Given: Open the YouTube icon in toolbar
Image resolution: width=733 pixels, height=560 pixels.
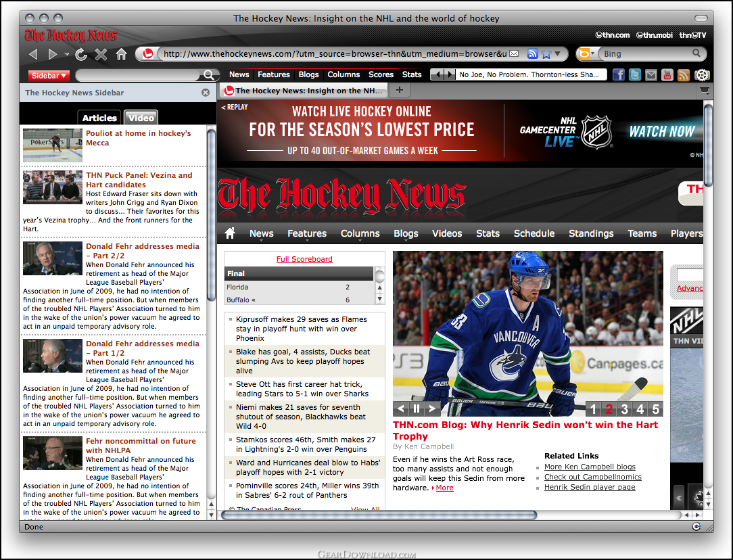Looking at the screenshot, I should (667, 75).
